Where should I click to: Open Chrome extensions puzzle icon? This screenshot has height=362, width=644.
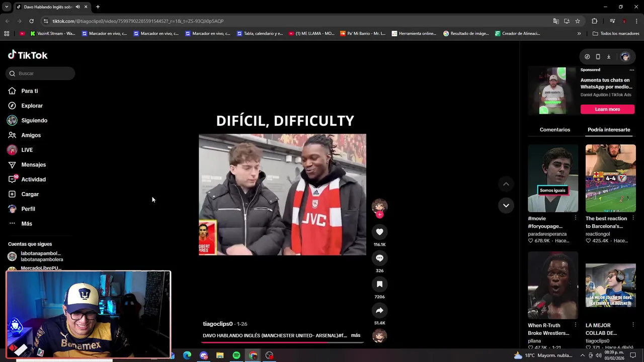click(x=595, y=21)
